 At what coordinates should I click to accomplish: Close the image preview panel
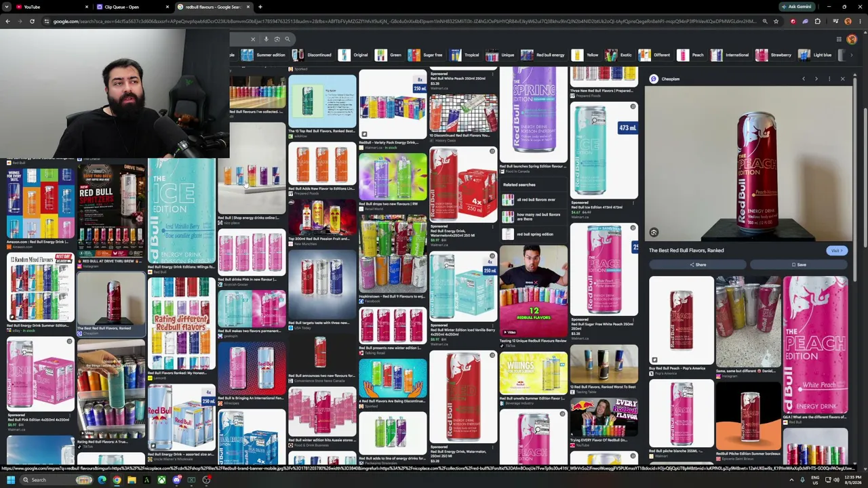[843, 79]
